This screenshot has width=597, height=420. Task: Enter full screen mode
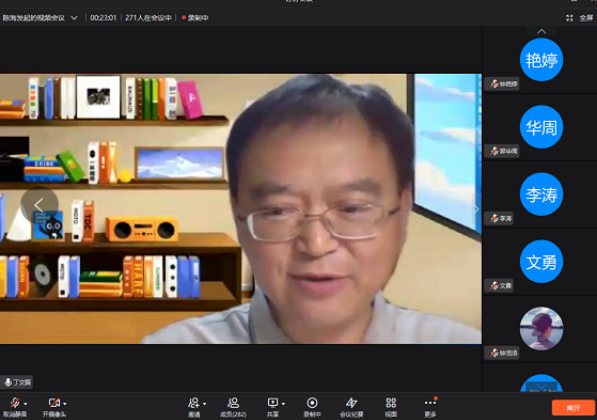579,18
